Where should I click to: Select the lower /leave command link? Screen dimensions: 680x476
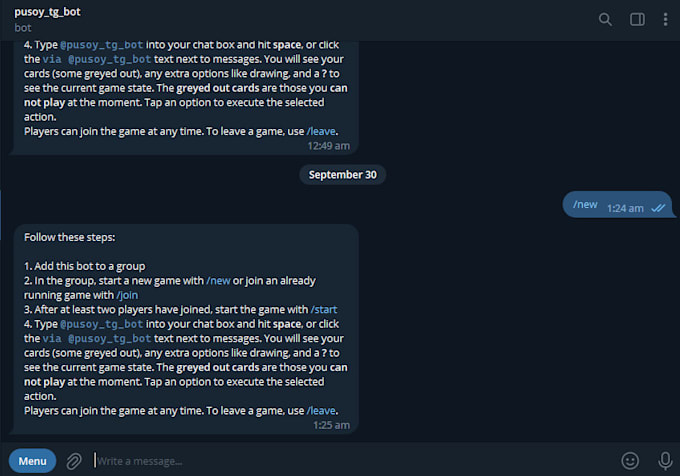(x=321, y=411)
